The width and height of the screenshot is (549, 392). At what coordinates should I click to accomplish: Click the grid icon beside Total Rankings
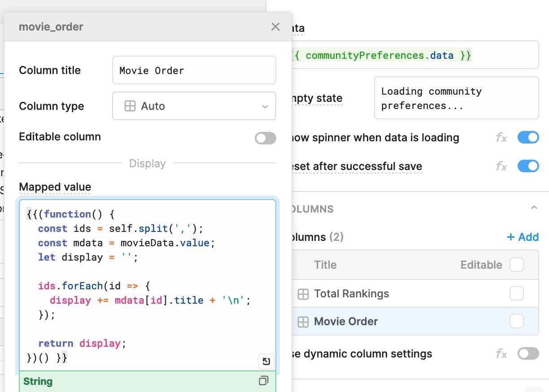[x=303, y=294]
